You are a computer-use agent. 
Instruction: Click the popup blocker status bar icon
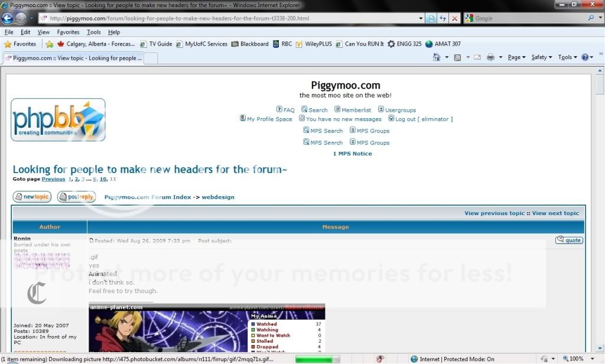380,359
